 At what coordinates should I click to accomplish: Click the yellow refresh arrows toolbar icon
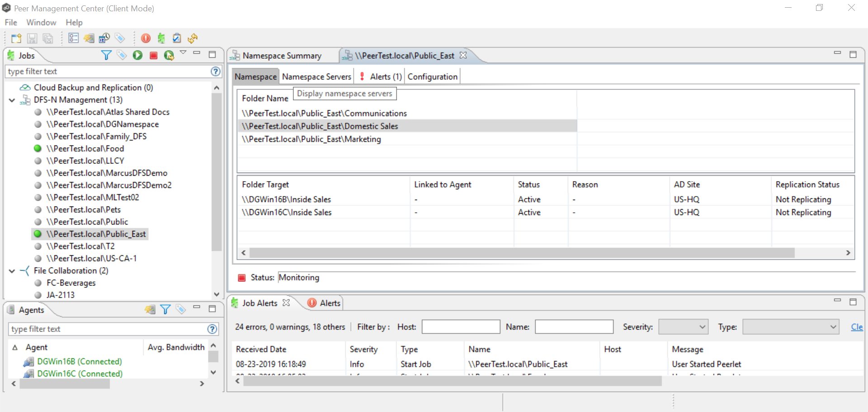(193, 38)
